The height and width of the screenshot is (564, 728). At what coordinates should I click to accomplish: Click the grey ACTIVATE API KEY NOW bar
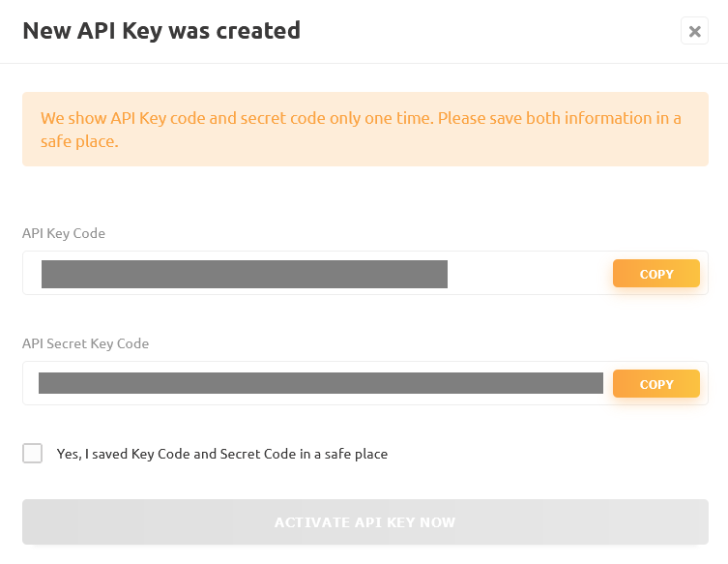click(x=364, y=521)
